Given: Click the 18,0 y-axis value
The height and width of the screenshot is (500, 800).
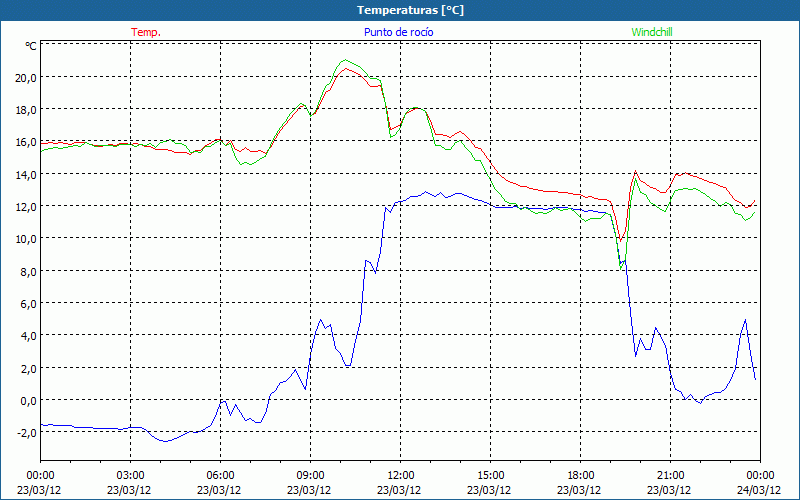Looking at the screenshot, I should click(x=26, y=110).
